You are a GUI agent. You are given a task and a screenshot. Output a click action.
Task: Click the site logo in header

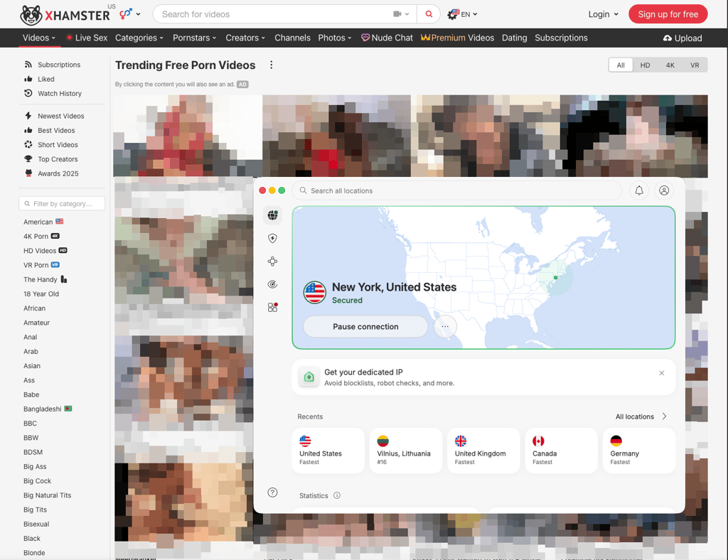click(x=65, y=15)
